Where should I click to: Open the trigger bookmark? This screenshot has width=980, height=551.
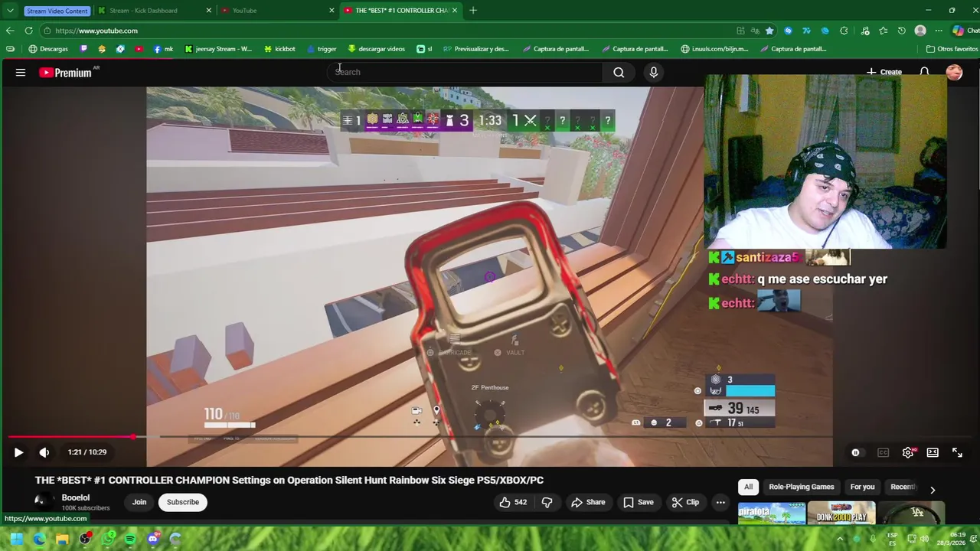coord(322,49)
